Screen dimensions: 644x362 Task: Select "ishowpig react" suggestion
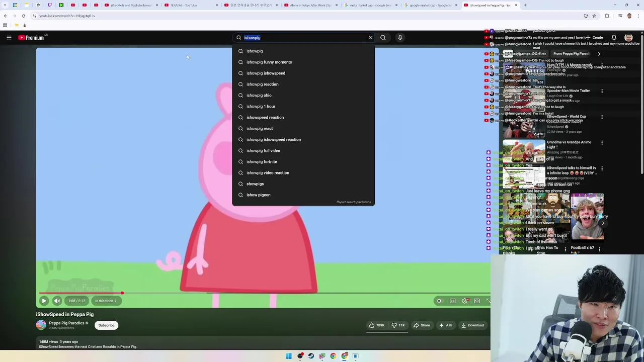pos(303,129)
